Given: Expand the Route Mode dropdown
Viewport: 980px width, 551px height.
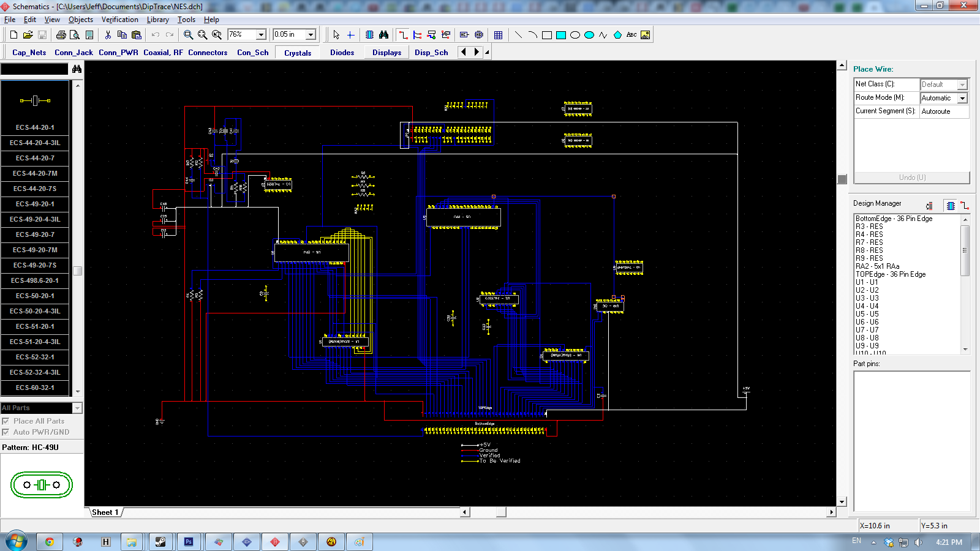Looking at the screenshot, I should pos(962,98).
